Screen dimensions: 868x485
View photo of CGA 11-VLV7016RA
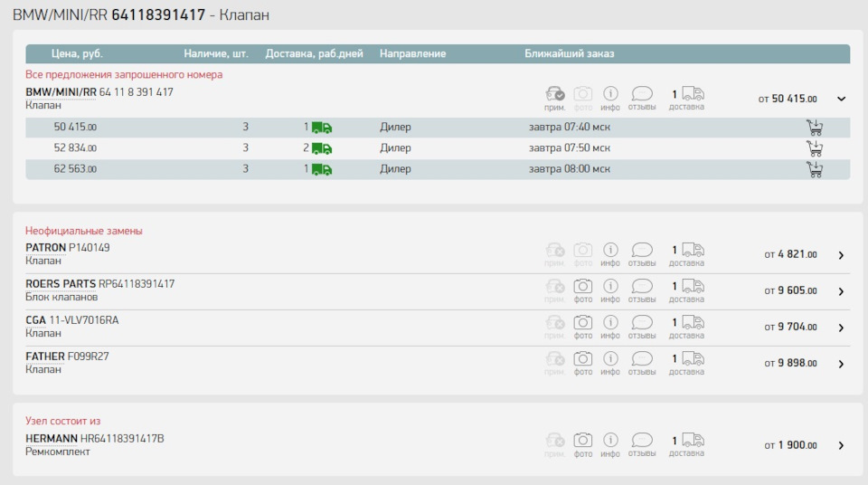(x=582, y=322)
